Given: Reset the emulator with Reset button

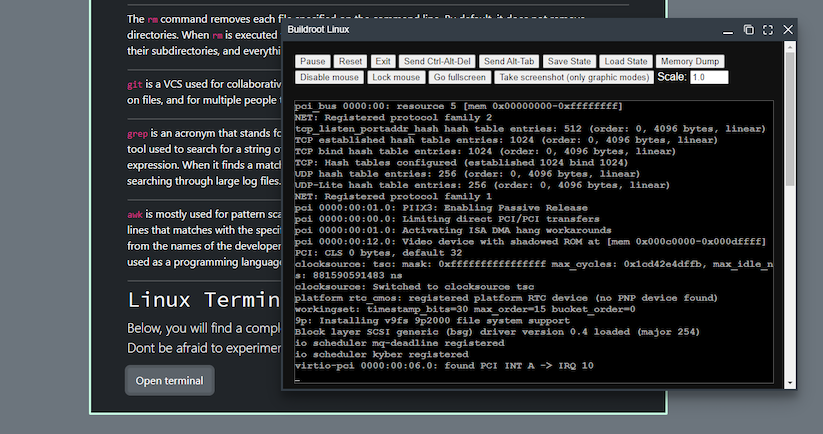Looking at the screenshot, I should coord(350,61).
